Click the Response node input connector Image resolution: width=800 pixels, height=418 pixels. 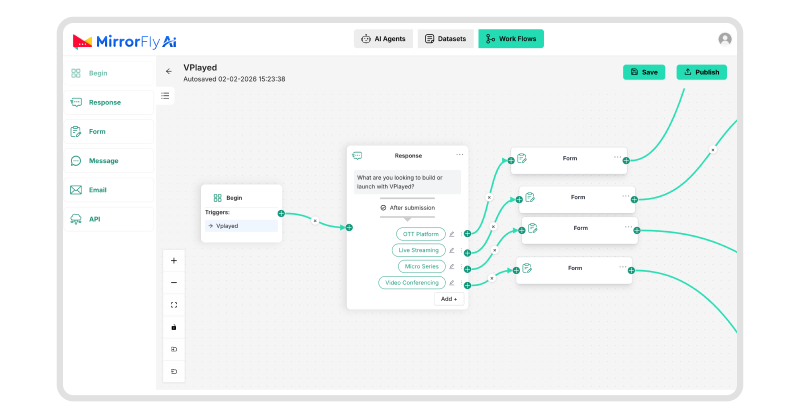[x=349, y=228]
